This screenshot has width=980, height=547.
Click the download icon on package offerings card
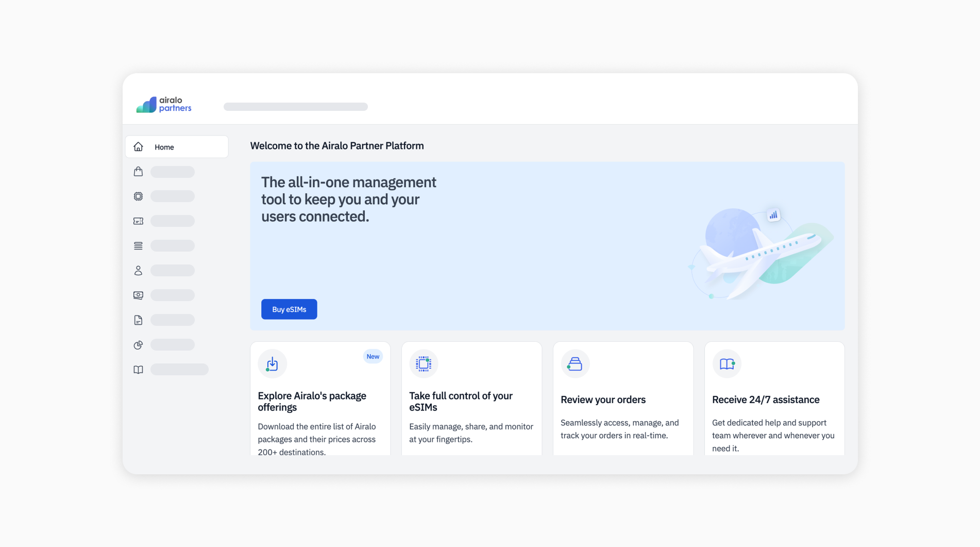(272, 363)
